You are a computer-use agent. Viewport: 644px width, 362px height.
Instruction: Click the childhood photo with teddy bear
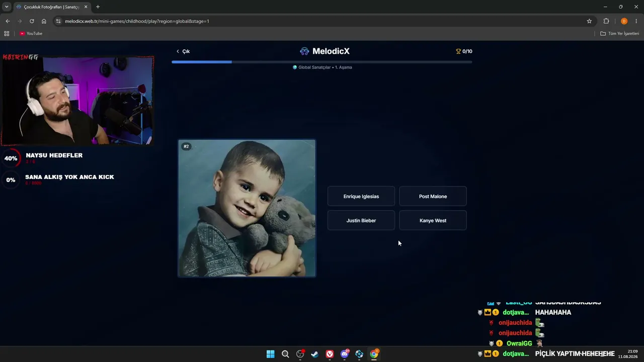247,208
